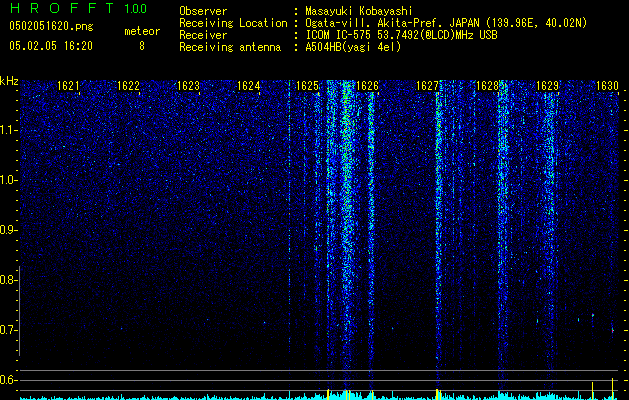Select the Ogata-vill. Akita-Pref. JAPAN location text

[x=446, y=23]
